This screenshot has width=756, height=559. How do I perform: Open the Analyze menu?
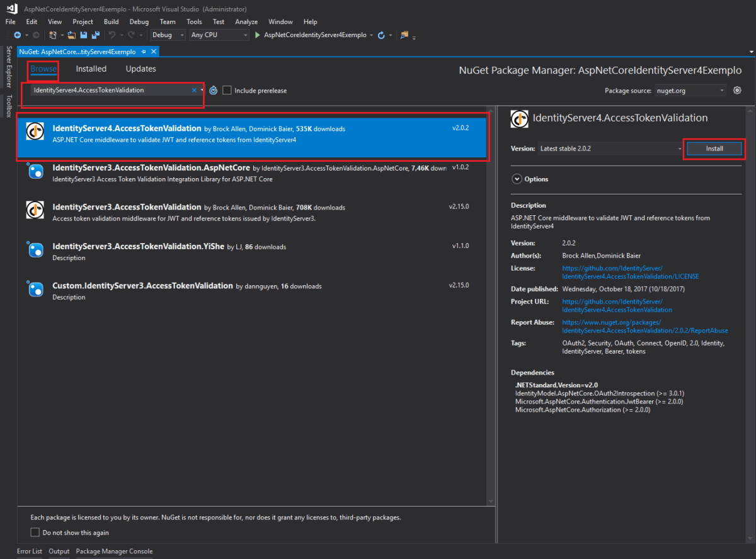pyautogui.click(x=246, y=21)
